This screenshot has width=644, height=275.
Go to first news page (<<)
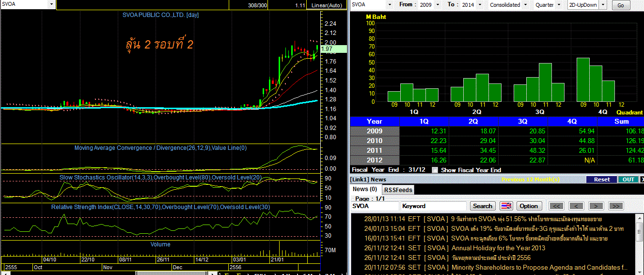click(x=556, y=206)
